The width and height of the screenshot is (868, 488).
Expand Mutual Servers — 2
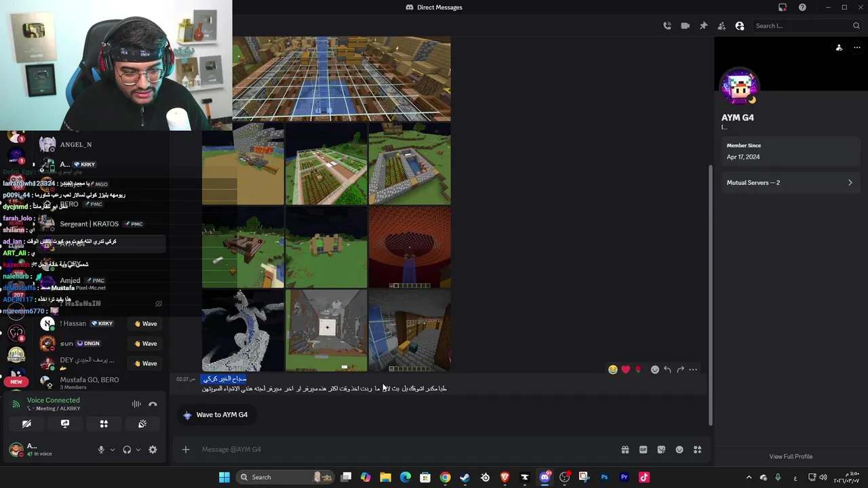[x=790, y=182]
